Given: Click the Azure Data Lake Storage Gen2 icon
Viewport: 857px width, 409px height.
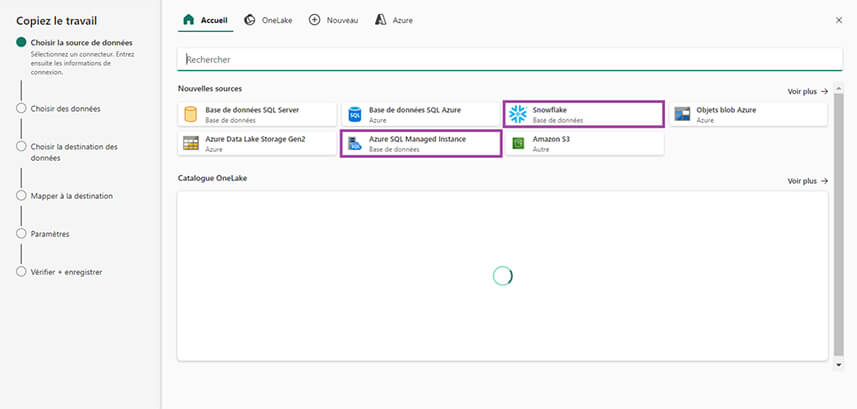Looking at the screenshot, I should tap(191, 143).
